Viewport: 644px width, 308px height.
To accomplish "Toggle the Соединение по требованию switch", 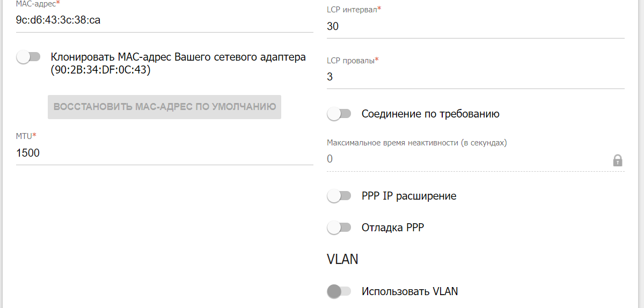I will (x=339, y=114).
